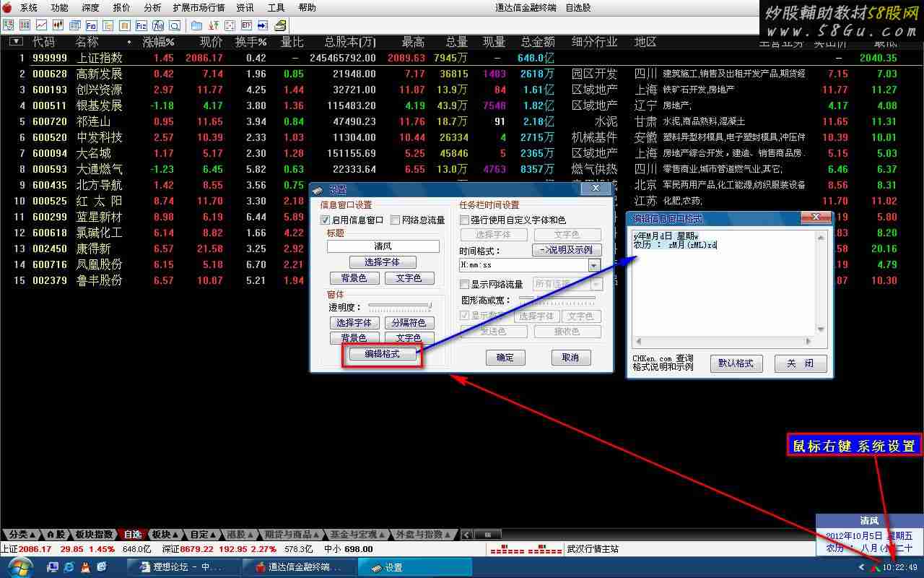Open the column header dropdown arrow left of 代码
This screenshot has width=924, height=578.
[16, 42]
